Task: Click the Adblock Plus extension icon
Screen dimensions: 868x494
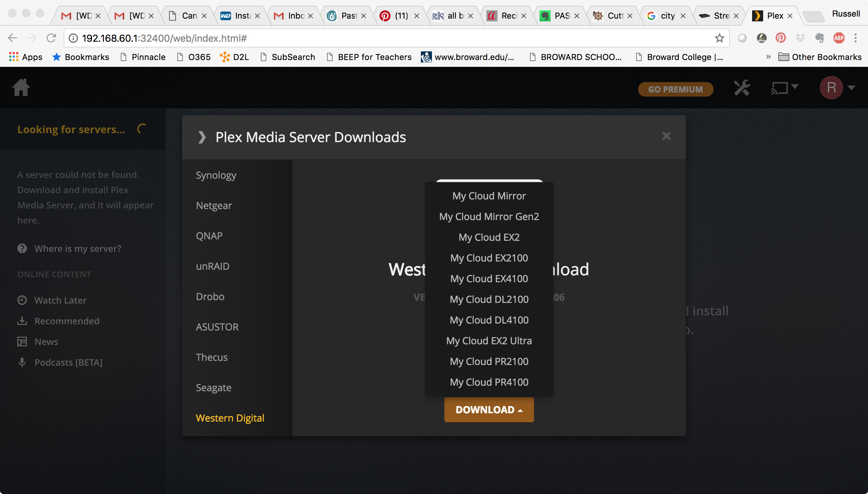Action: [x=839, y=38]
